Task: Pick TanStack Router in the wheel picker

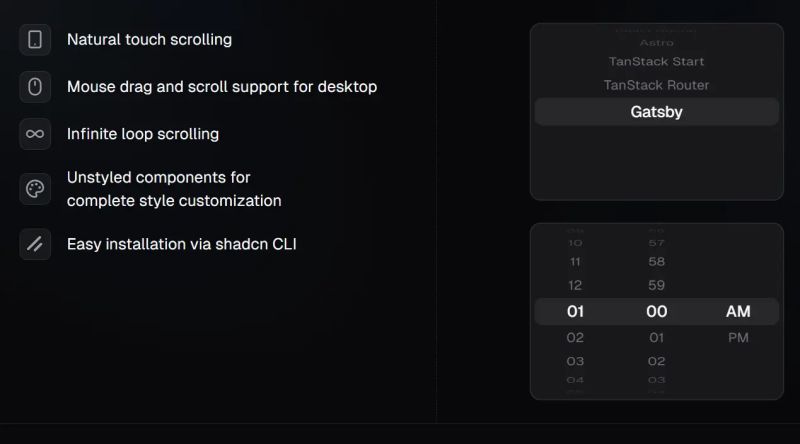Action: tap(656, 85)
